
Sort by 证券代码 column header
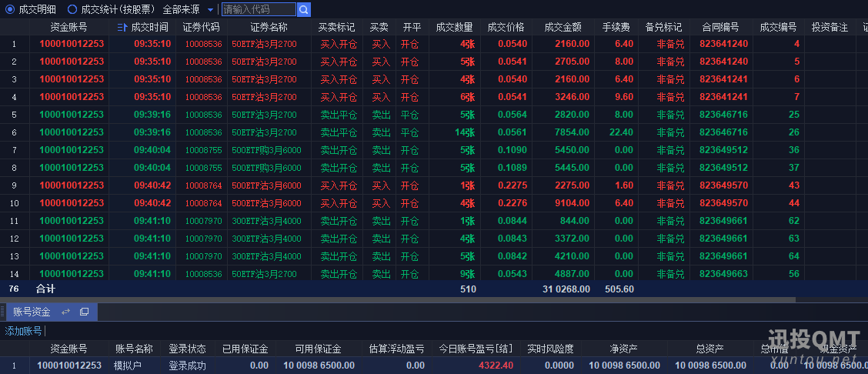tap(201, 27)
